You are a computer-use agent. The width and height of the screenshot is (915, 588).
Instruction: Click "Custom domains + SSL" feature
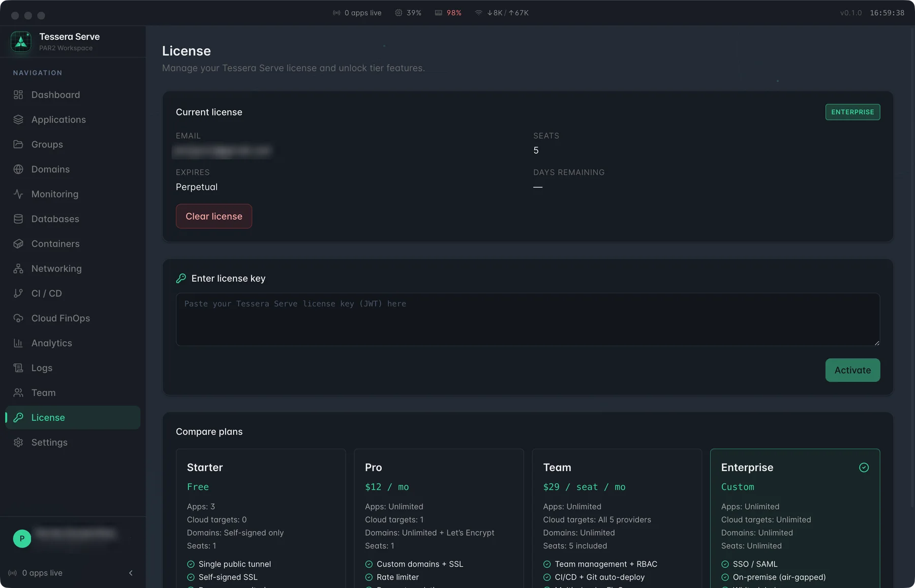[420, 564]
